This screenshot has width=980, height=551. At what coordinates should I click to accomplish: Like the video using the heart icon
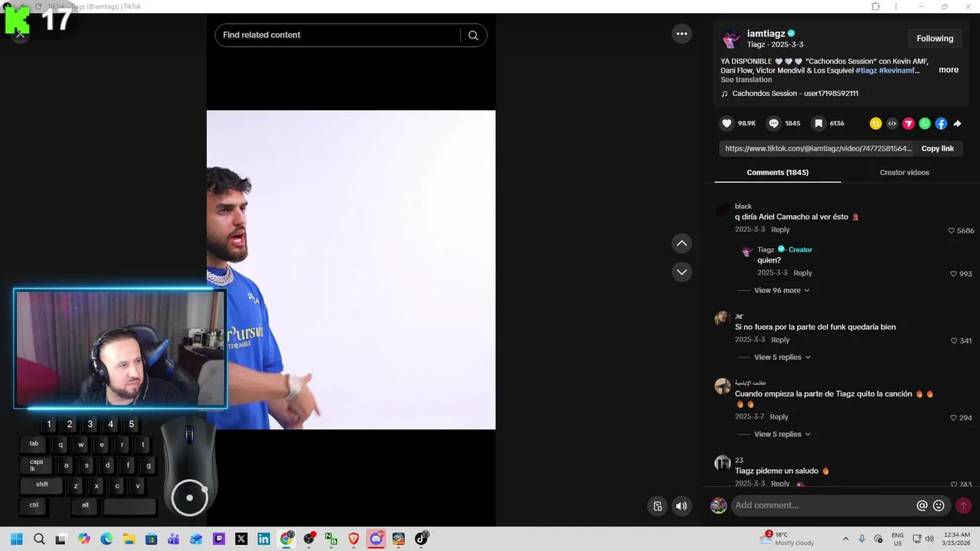click(727, 123)
